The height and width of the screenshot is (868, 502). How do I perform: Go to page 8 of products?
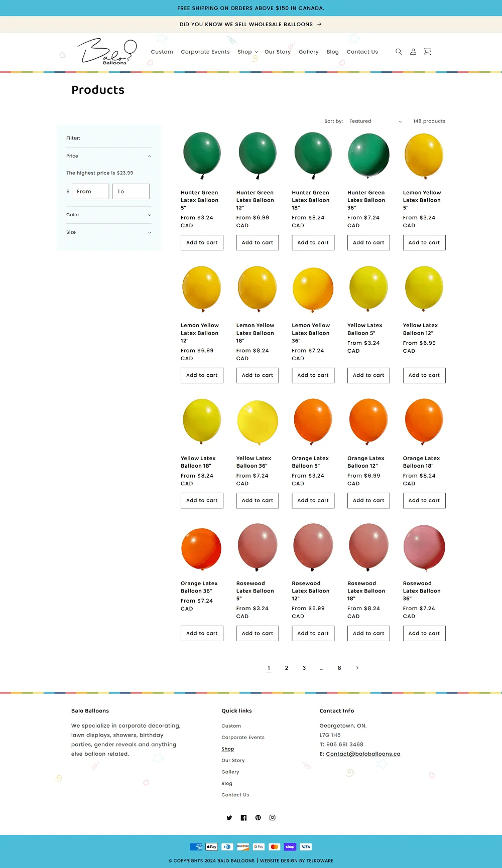pyautogui.click(x=339, y=668)
